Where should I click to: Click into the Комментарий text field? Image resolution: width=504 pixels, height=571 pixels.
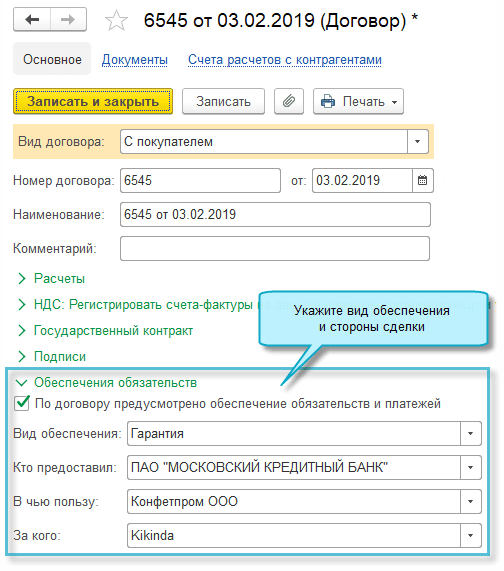pyautogui.click(x=275, y=249)
